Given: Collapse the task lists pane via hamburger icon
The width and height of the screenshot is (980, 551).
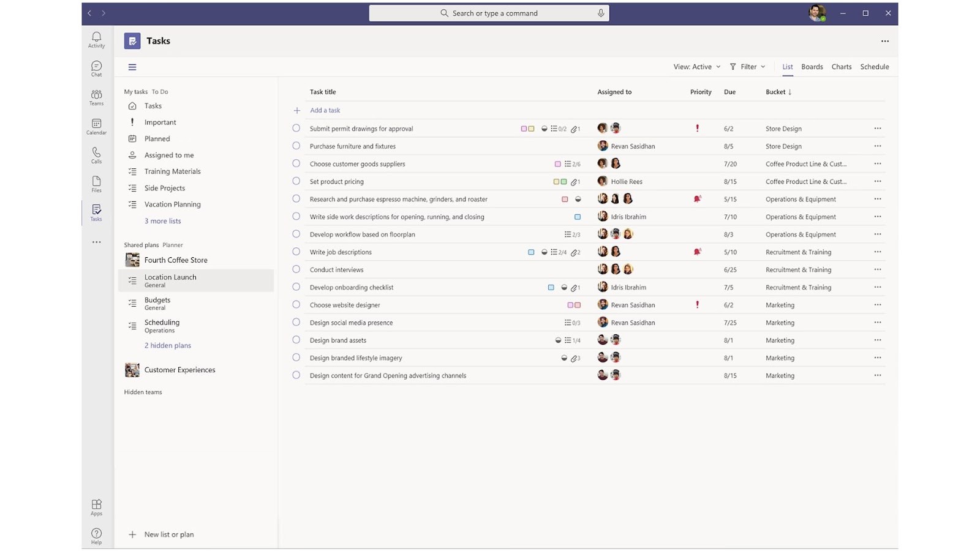Looking at the screenshot, I should (x=132, y=67).
